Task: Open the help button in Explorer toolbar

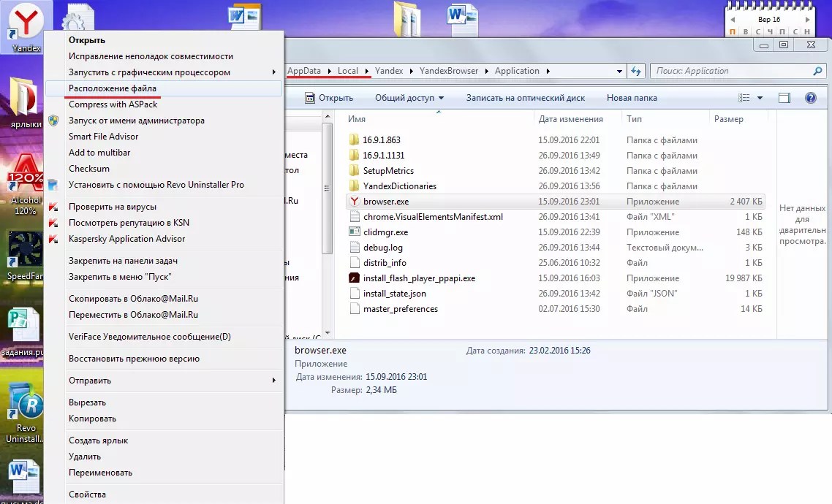Action: pos(810,98)
